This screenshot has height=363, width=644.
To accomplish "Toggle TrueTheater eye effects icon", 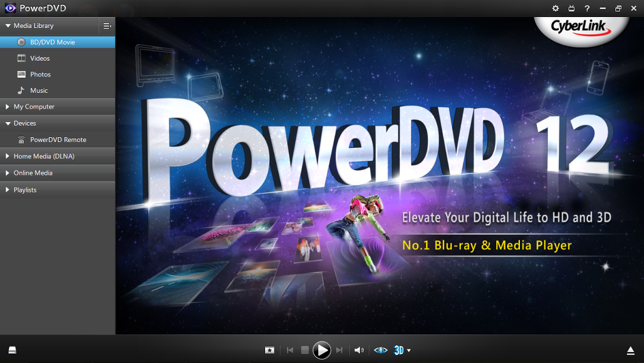I will coord(381,350).
